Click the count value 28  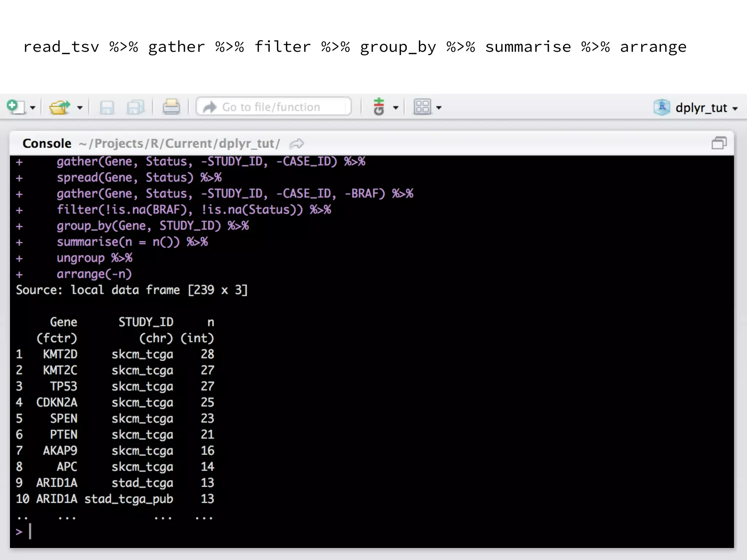(207, 354)
